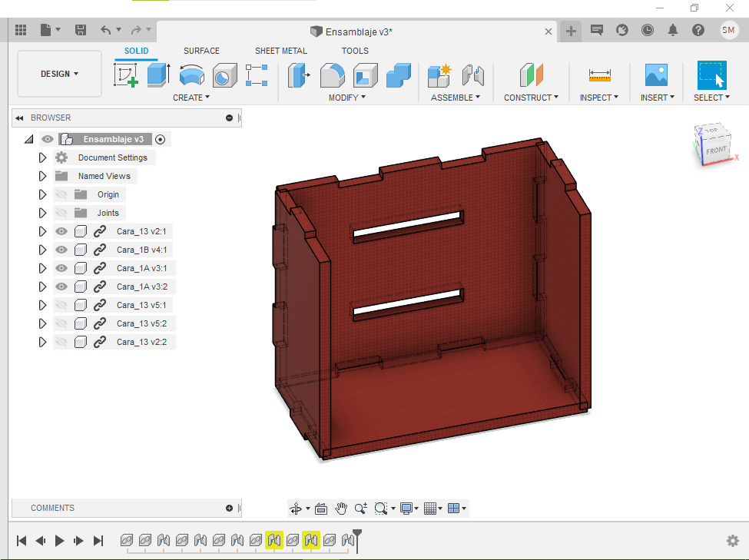Undo the last action
This screenshot has height=560, width=749.
click(x=106, y=30)
